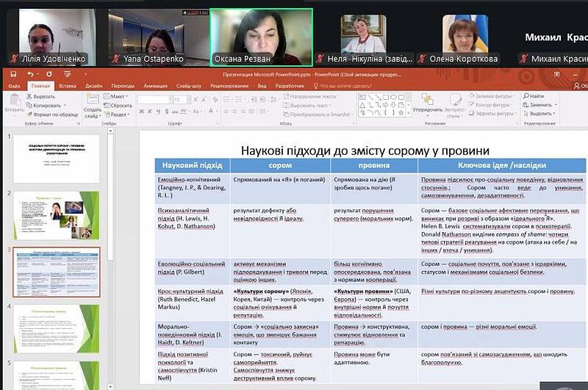Click the Undo arrow icon

pyautogui.click(x=30, y=74)
